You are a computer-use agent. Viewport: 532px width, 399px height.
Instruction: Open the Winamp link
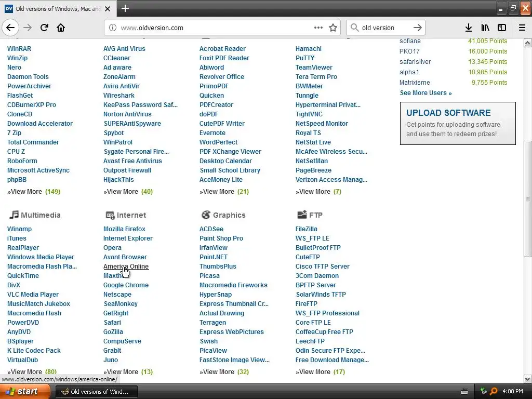click(19, 229)
